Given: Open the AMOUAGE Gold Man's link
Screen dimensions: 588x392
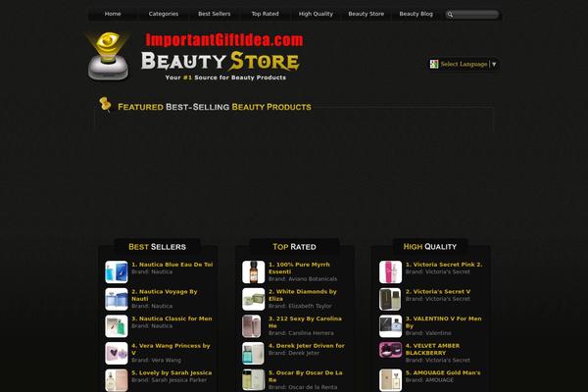Looking at the screenshot, I should pyautogui.click(x=443, y=372).
